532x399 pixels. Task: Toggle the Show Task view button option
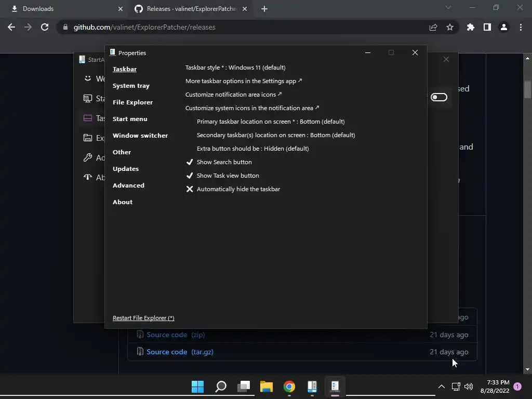coord(222,176)
